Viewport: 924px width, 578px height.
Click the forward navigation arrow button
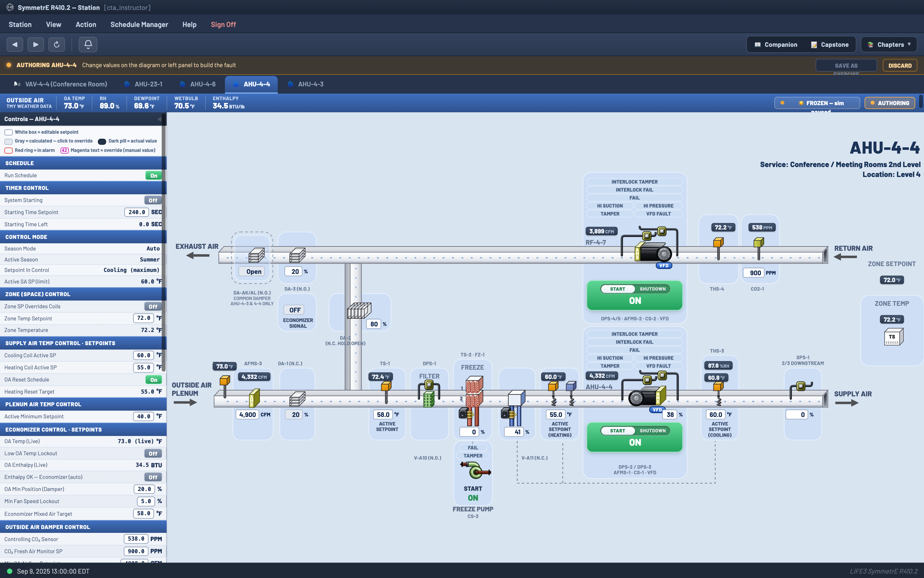pyautogui.click(x=35, y=44)
